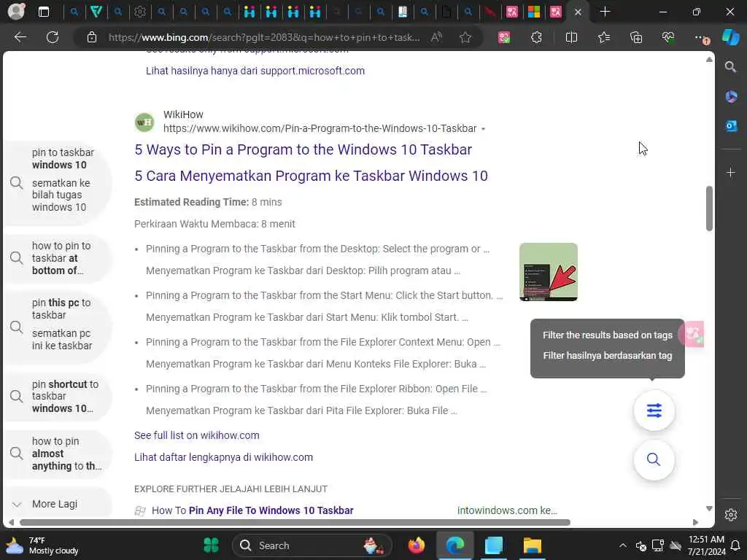
Task: Open Browser essentials heart icon
Action: tap(668, 37)
